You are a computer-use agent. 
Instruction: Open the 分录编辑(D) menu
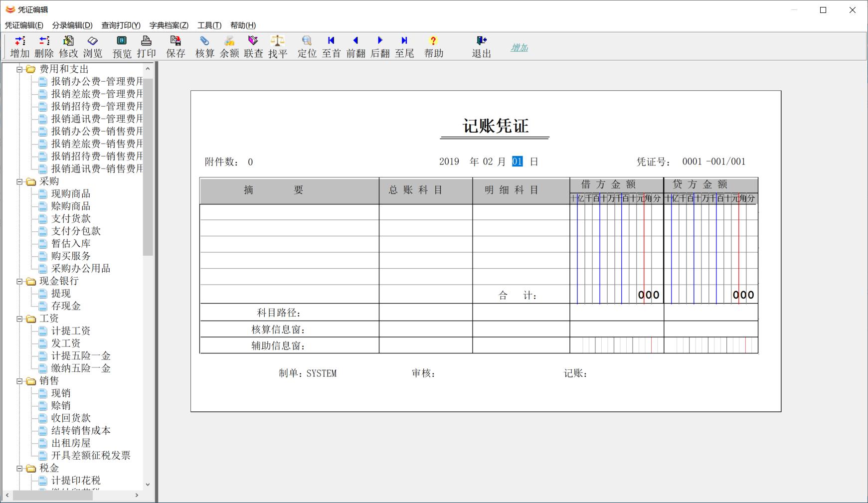click(x=72, y=25)
